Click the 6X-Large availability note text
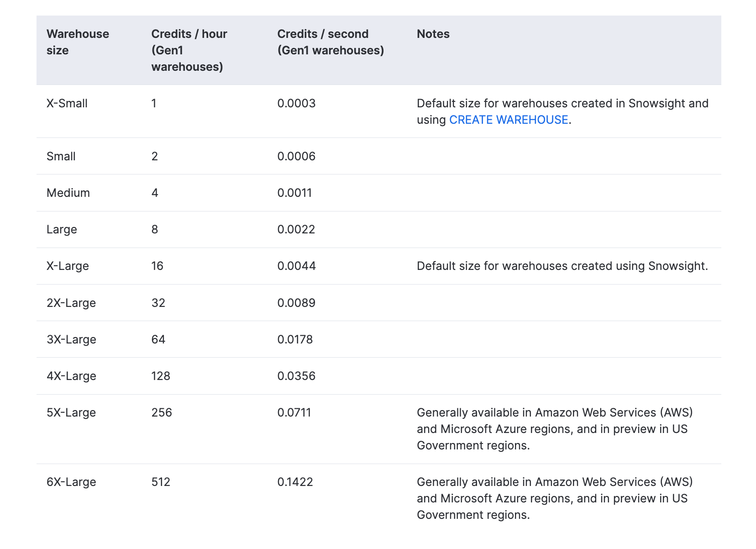 click(x=554, y=498)
